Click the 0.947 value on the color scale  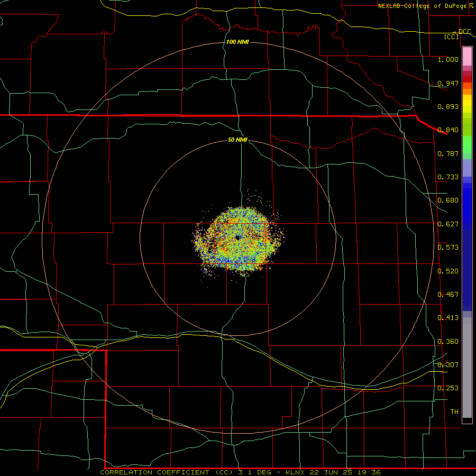click(x=448, y=83)
